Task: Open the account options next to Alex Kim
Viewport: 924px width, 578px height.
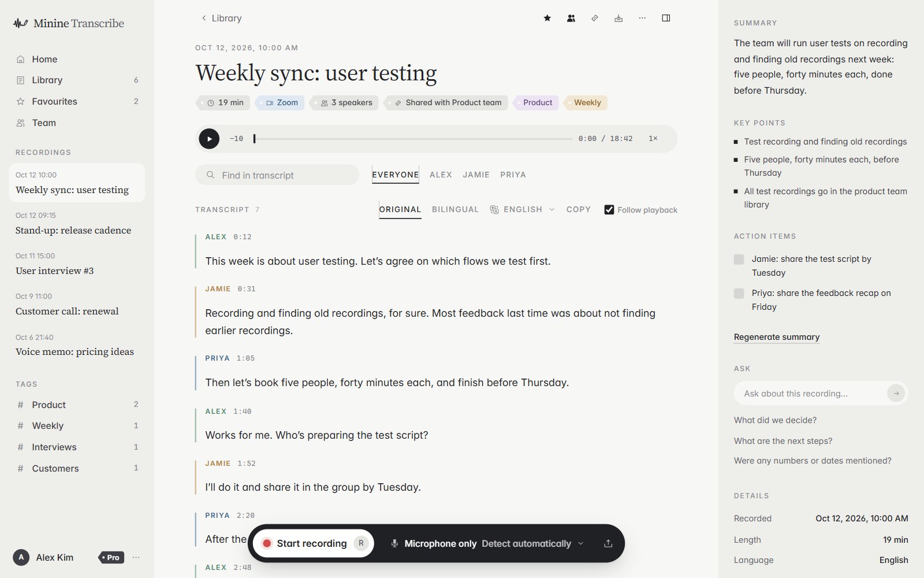Action: 136,558
